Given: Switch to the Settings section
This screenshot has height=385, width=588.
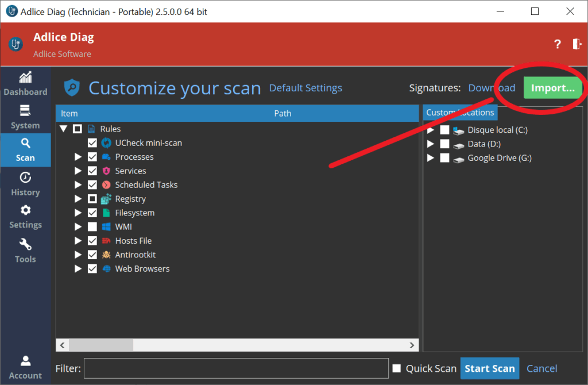Looking at the screenshot, I should click(x=25, y=217).
